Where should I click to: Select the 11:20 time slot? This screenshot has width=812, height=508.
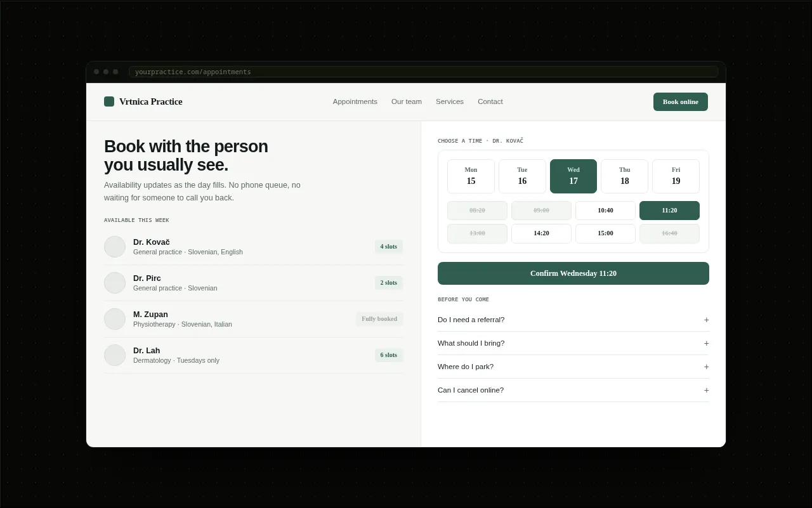tap(669, 211)
